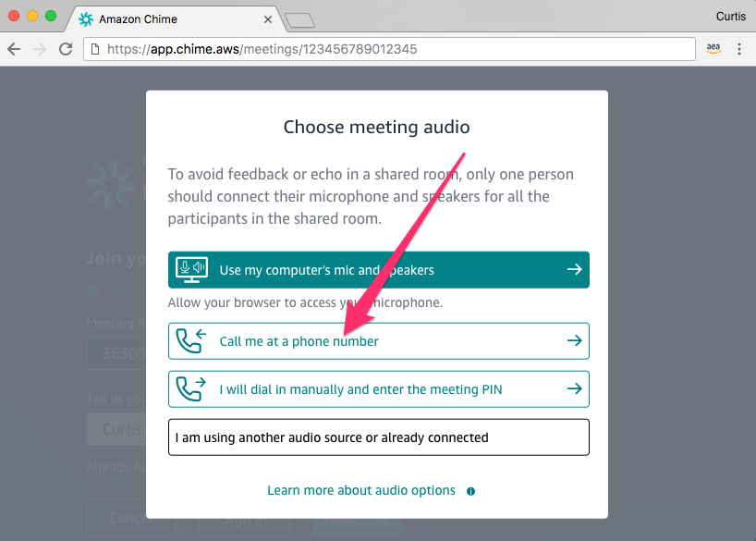Image resolution: width=756 pixels, height=541 pixels.
Task: Click the green window zoom button
Action: click(51, 16)
